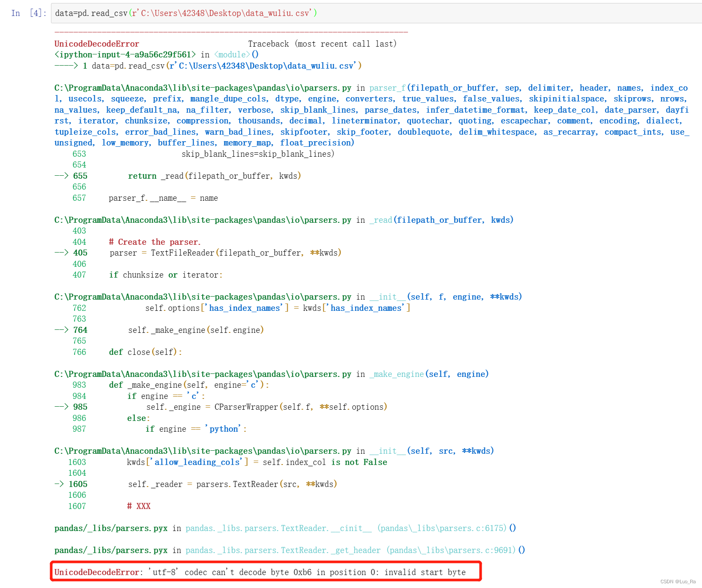Image resolution: width=702 pixels, height=588 pixels.
Task: Click the parsers.pyx __cinit__ traceback line
Action: point(259,528)
